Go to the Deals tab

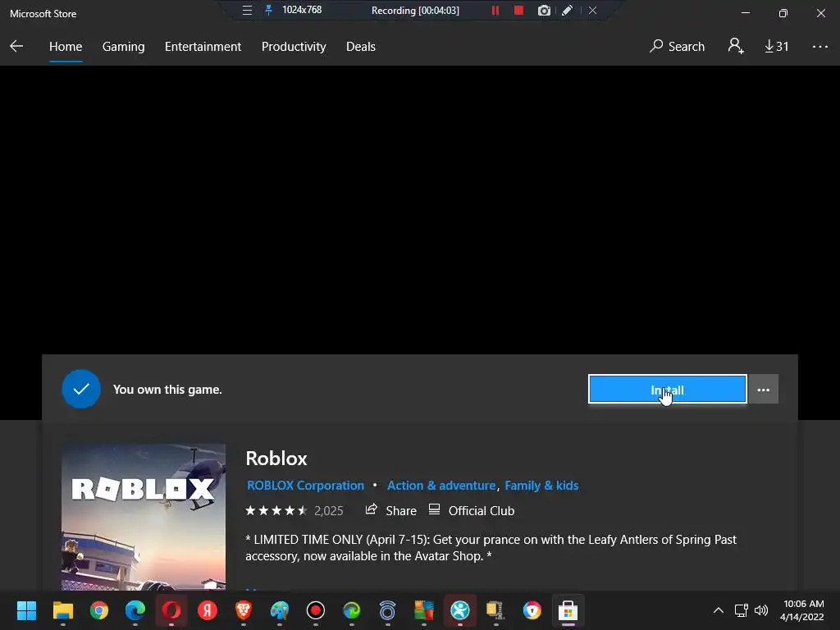tap(361, 47)
